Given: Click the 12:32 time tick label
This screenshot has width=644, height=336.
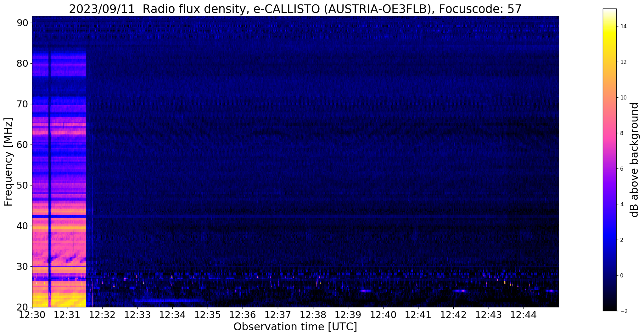Looking at the screenshot, I should [x=102, y=315].
